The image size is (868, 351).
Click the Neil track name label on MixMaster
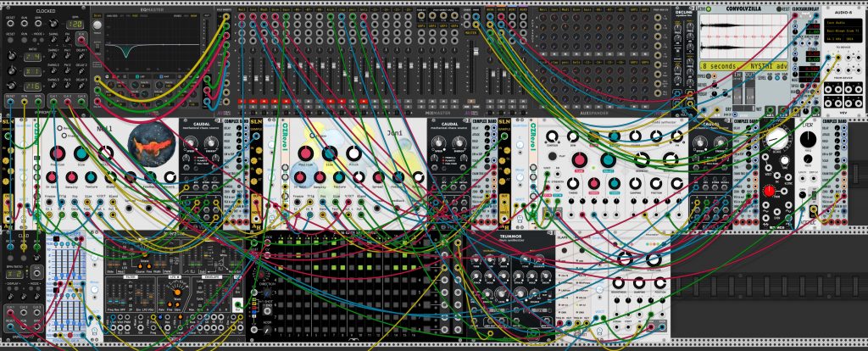tap(242, 10)
